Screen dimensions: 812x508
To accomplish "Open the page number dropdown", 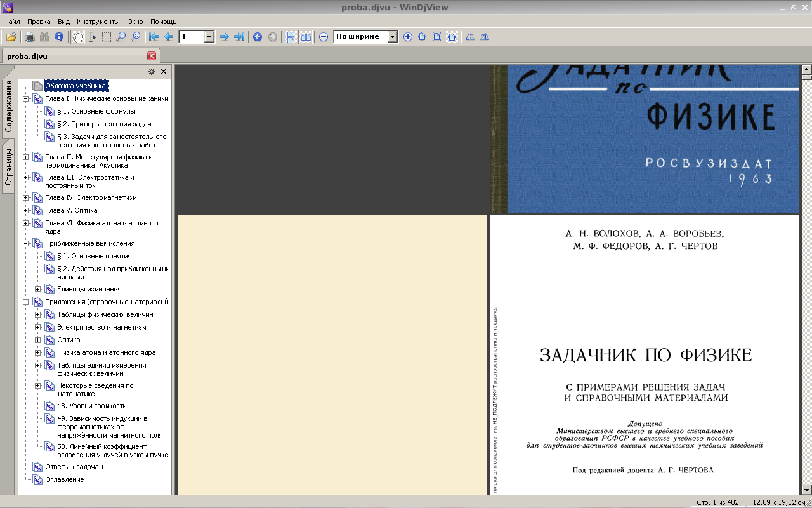I will click(209, 37).
